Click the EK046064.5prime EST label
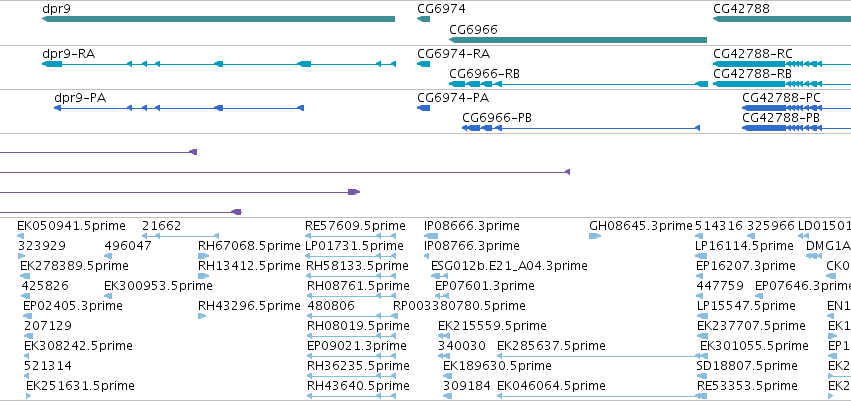The image size is (851, 401). tap(551, 386)
